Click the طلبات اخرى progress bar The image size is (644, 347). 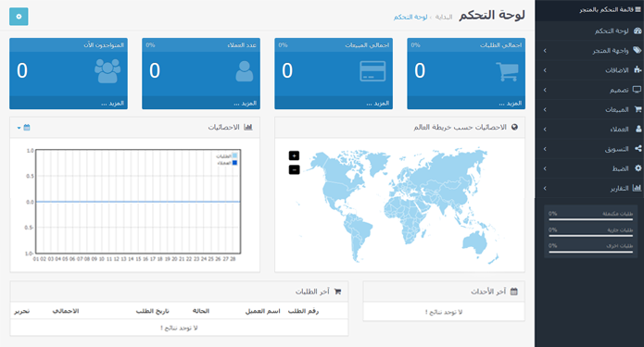(x=590, y=252)
